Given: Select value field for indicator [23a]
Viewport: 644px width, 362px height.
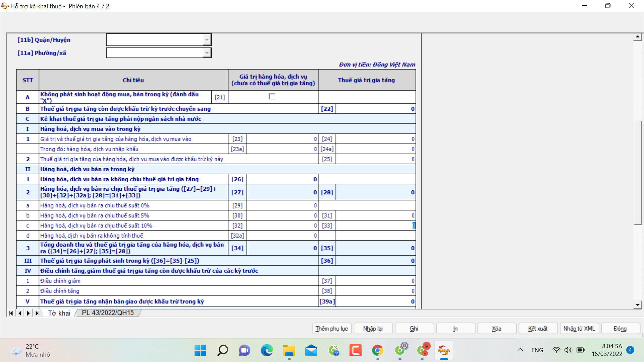Looking at the screenshot, I should click(x=282, y=149).
